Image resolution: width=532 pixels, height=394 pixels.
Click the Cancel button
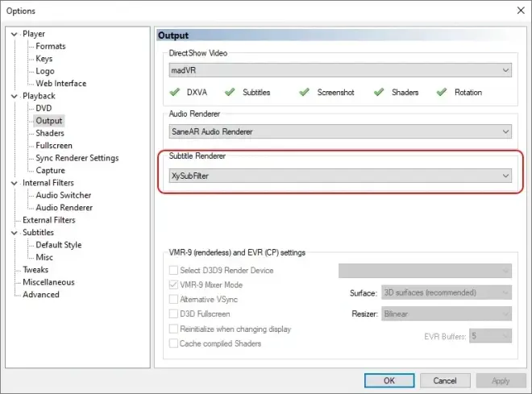click(x=445, y=380)
